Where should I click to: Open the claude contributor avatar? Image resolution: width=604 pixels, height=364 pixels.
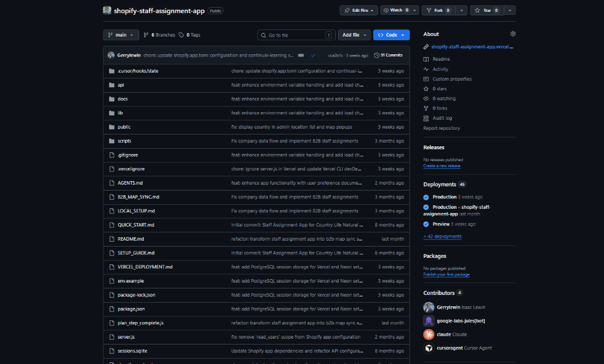point(429,335)
